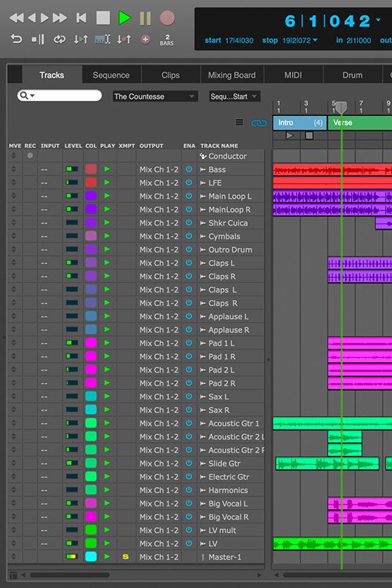Toggle the enable power button for Bass
The image size is (392, 588).
189,169
